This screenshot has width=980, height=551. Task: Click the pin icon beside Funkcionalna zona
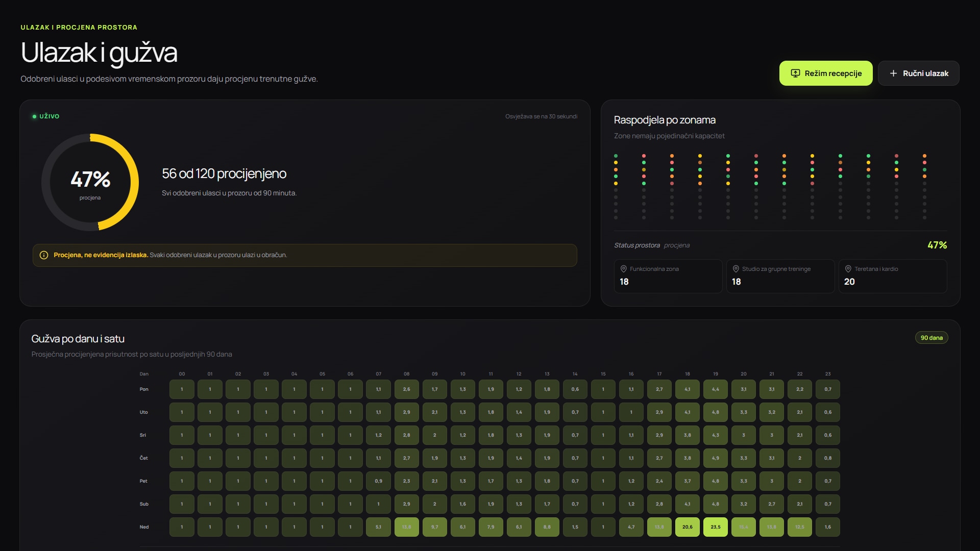tap(623, 269)
